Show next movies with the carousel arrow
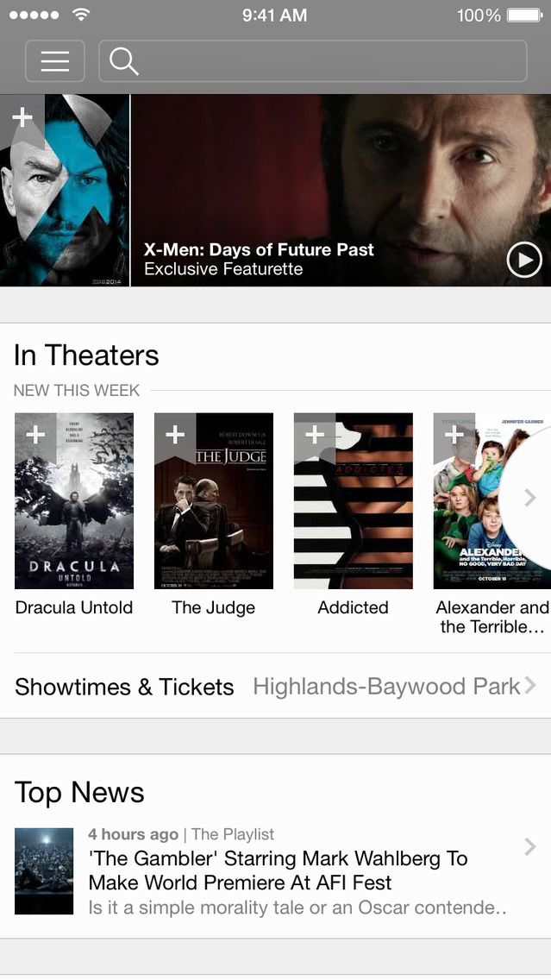 (x=529, y=498)
